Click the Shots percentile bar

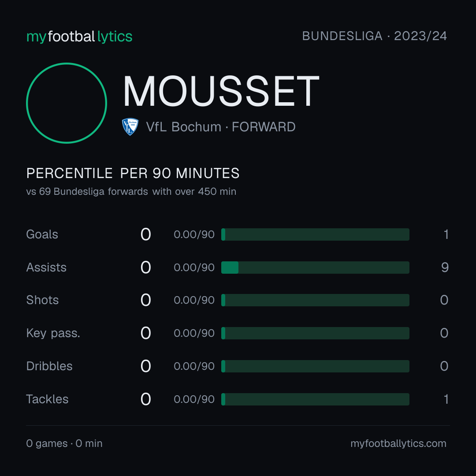[315, 300]
